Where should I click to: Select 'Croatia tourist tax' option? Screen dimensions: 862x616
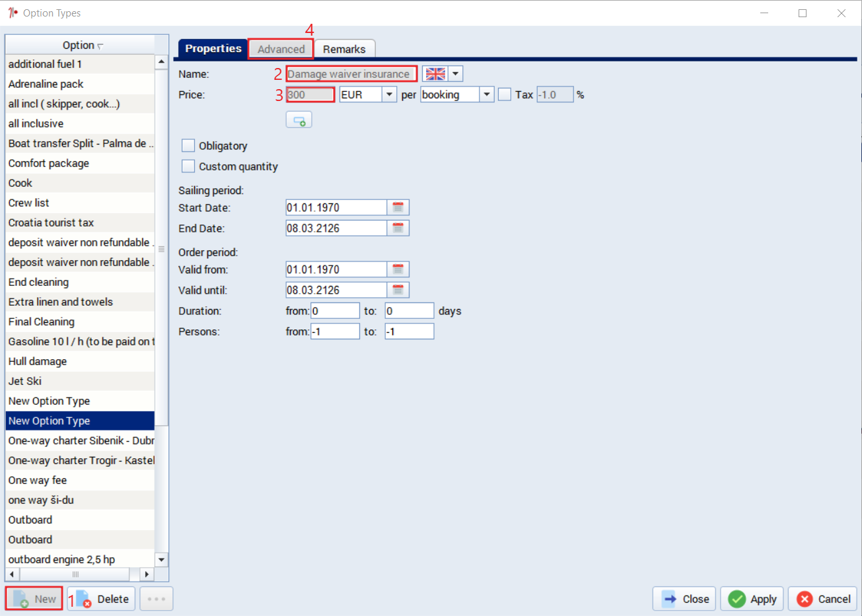pyautogui.click(x=80, y=222)
